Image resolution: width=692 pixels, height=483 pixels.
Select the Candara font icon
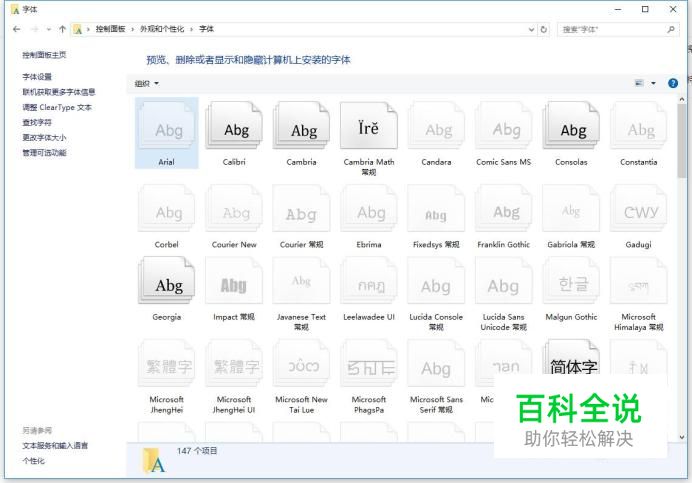[436, 125]
